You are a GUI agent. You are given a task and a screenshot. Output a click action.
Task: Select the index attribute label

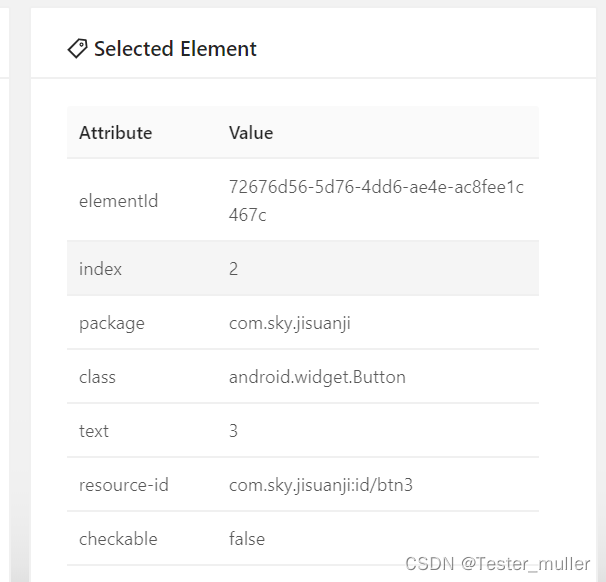pos(100,269)
